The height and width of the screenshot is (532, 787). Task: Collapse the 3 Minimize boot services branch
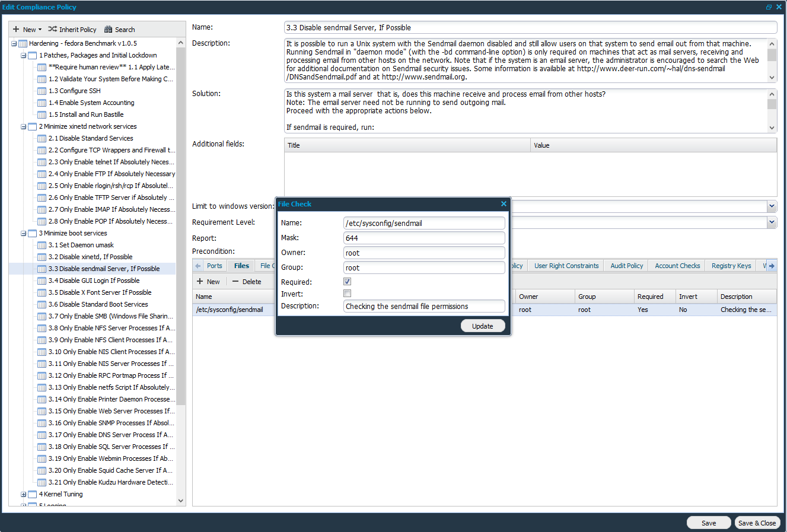[x=23, y=233]
